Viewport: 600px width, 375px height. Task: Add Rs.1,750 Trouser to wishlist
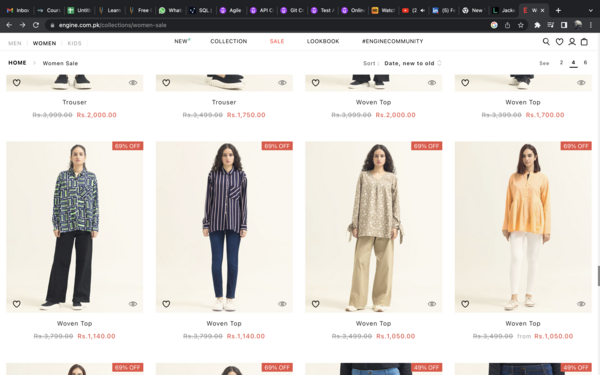click(x=166, y=82)
